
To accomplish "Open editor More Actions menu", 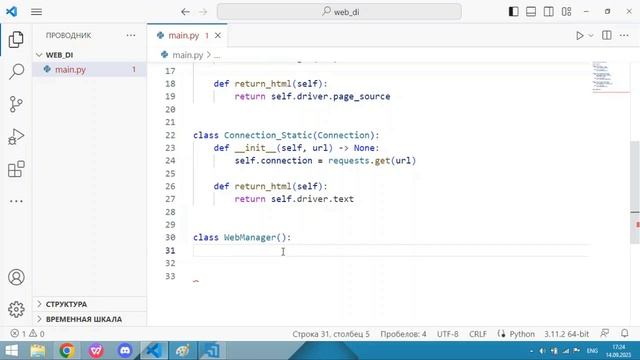I will (x=624, y=36).
